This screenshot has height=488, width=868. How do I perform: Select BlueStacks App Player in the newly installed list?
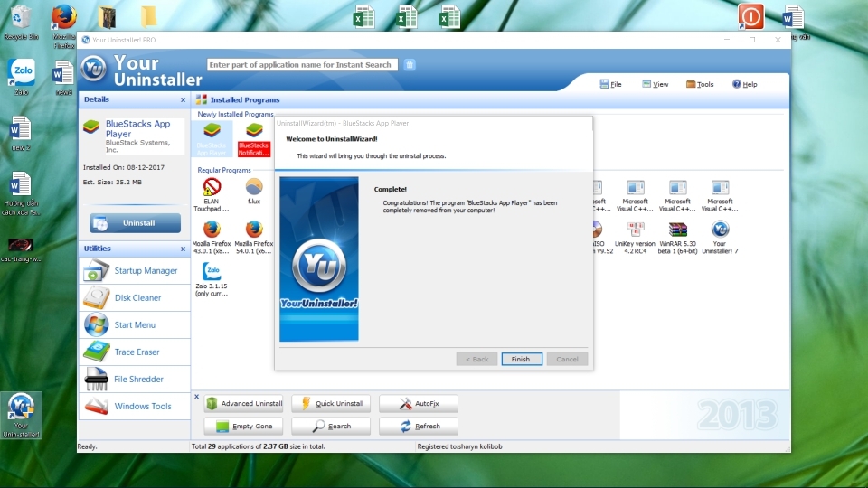212,139
